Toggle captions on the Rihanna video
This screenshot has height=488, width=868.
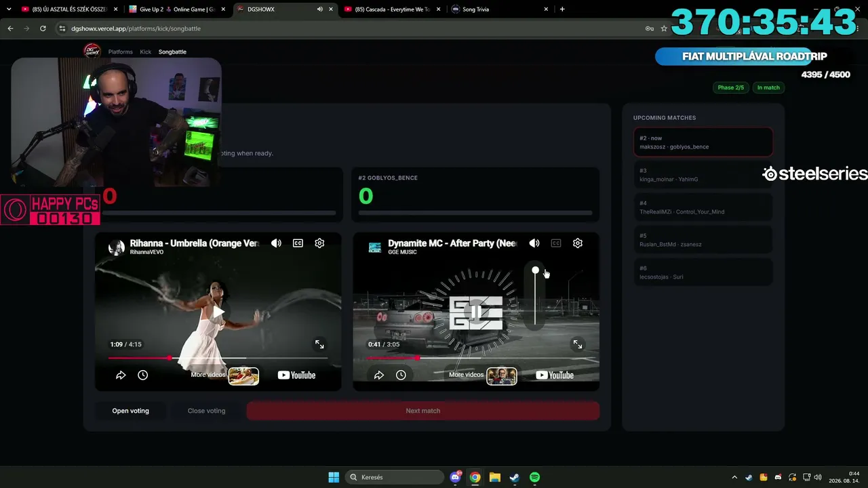coord(298,243)
